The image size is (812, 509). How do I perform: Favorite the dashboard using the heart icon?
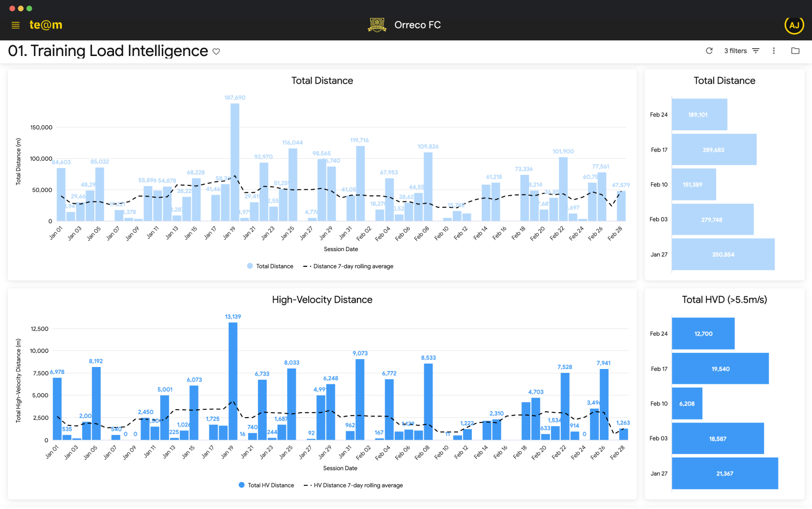click(216, 52)
